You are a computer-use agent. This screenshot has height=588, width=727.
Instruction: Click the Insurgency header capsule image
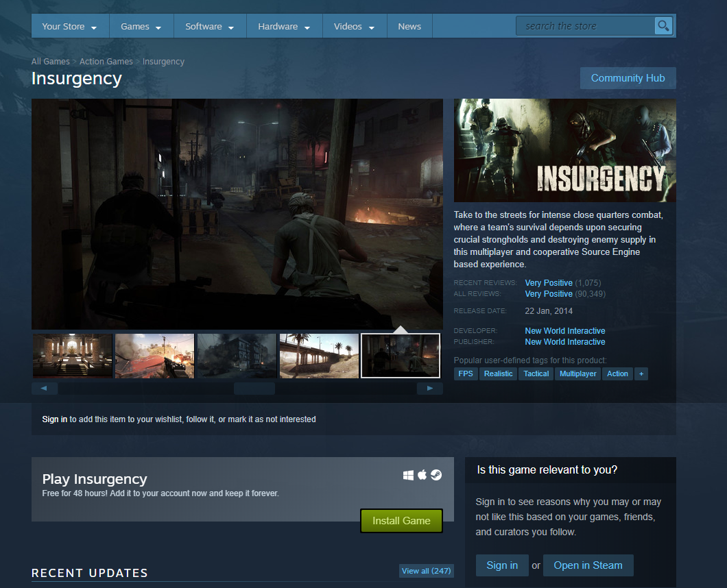(x=564, y=150)
